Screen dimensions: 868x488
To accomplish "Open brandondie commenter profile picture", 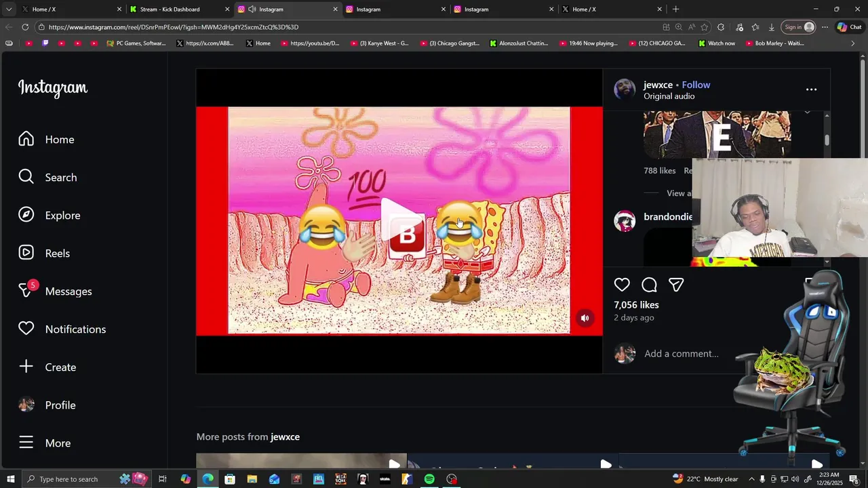I will [x=625, y=221].
